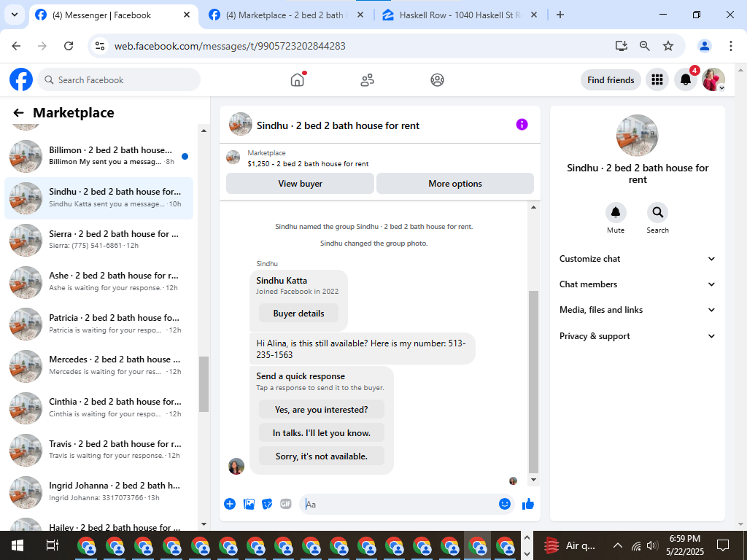Click the large Sindhu listing photo in side panel

click(x=637, y=135)
